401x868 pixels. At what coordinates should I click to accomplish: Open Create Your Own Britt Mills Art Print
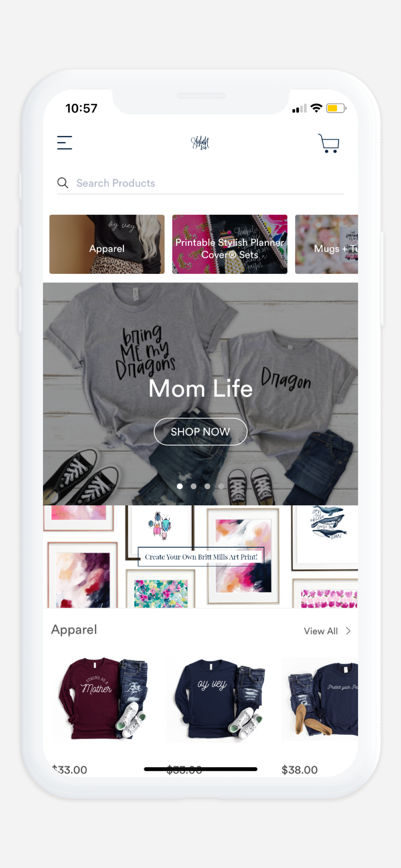(x=201, y=557)
